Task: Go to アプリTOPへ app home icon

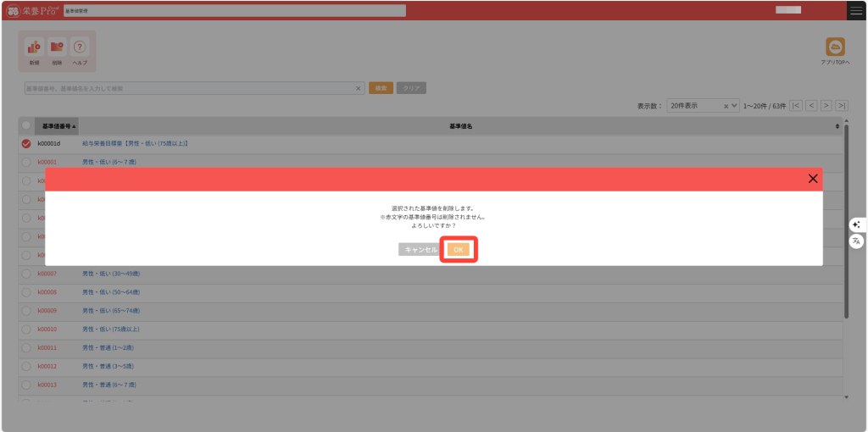Action: (835, 50)
